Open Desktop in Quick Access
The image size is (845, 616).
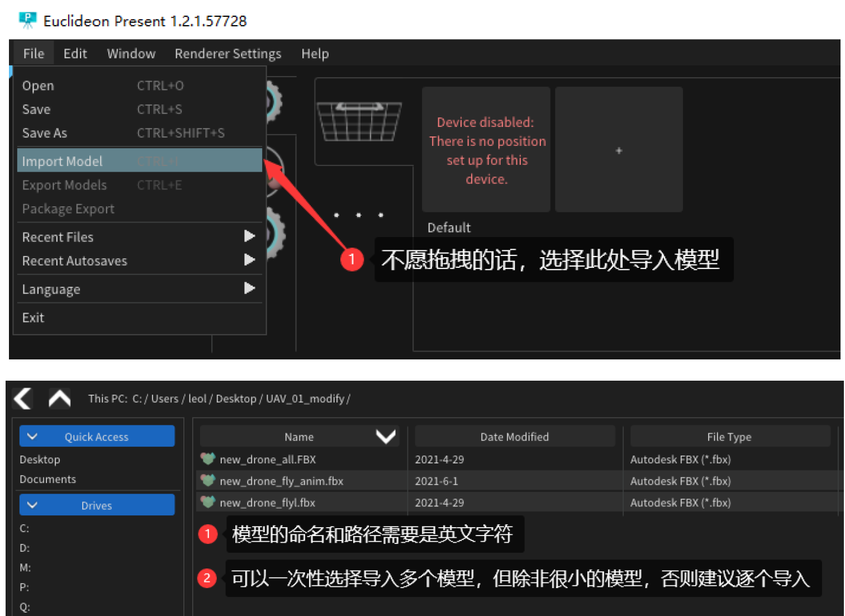(x=40, y=459)
